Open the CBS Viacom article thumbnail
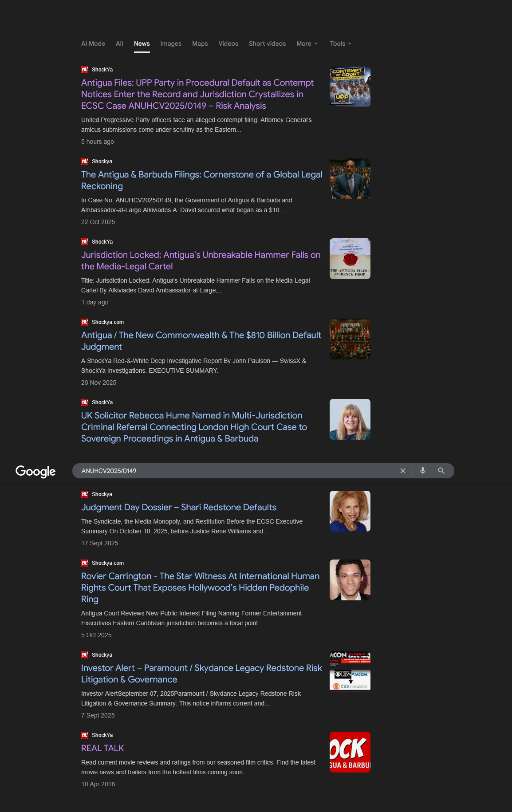Image resolution: width=512 pixels, height=812 pixels. click(350, 671)
